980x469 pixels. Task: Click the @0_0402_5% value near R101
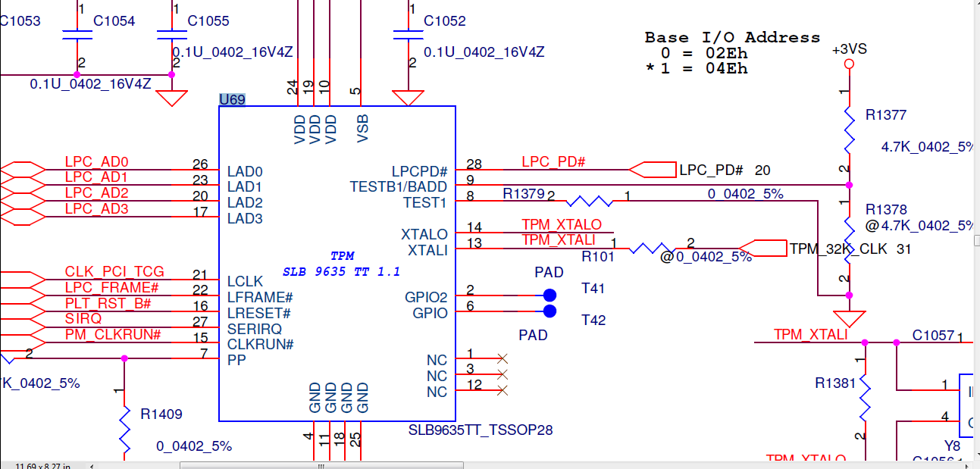pos(706,256)
